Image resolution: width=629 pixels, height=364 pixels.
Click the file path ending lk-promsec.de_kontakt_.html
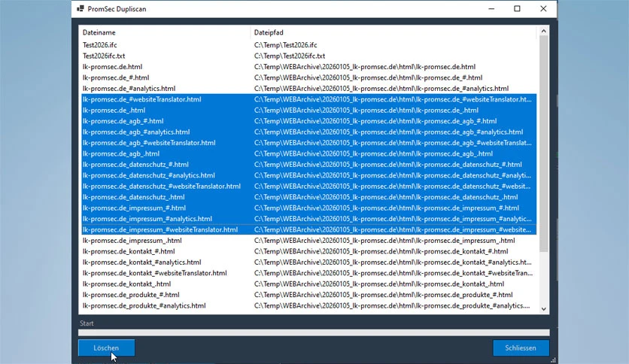pos(379,284)
